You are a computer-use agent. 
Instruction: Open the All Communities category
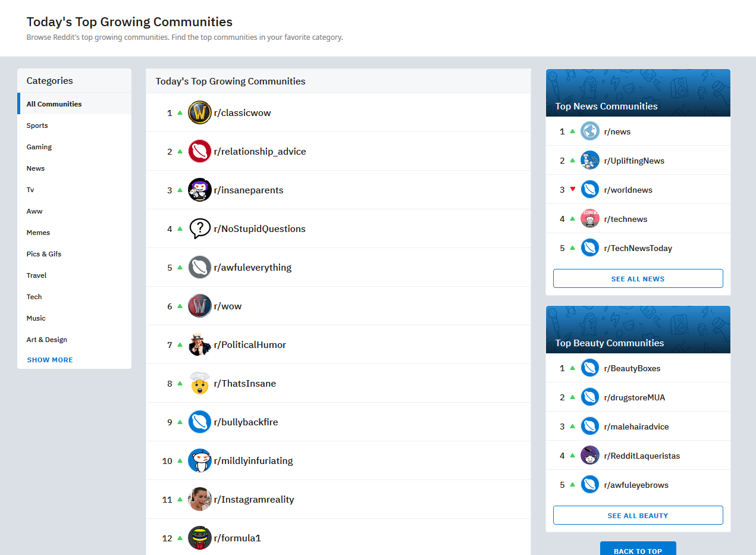54,104
